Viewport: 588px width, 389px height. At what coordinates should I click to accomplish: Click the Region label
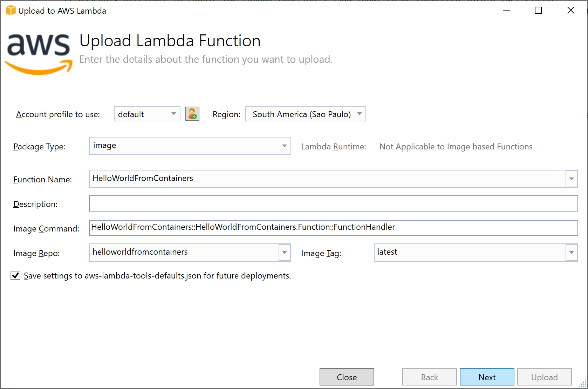point(226,114)
